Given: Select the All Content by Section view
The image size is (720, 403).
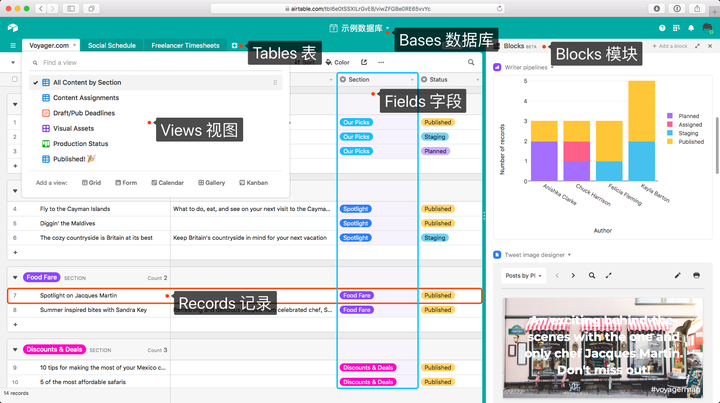Looking at the screenshot, I should click(155, 83).
